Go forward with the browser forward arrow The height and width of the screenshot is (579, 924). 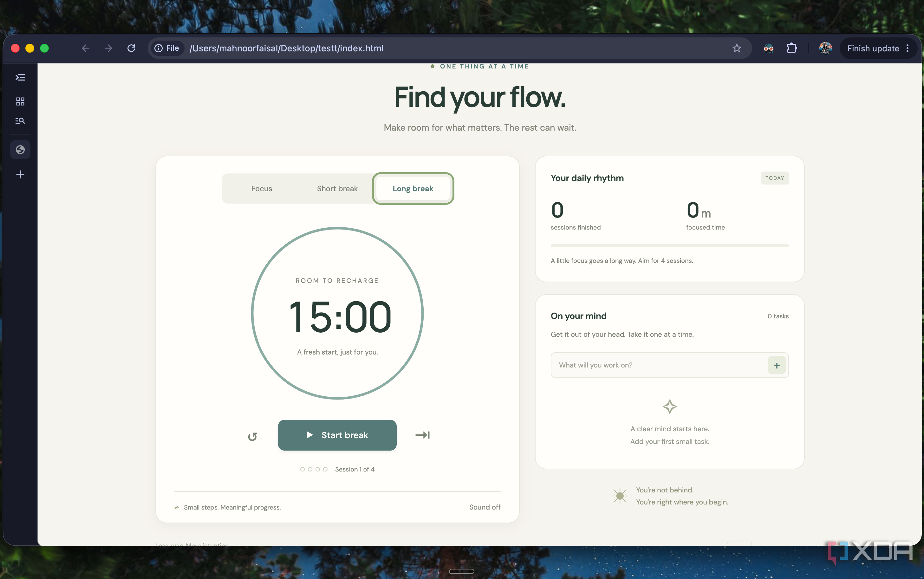108,48
